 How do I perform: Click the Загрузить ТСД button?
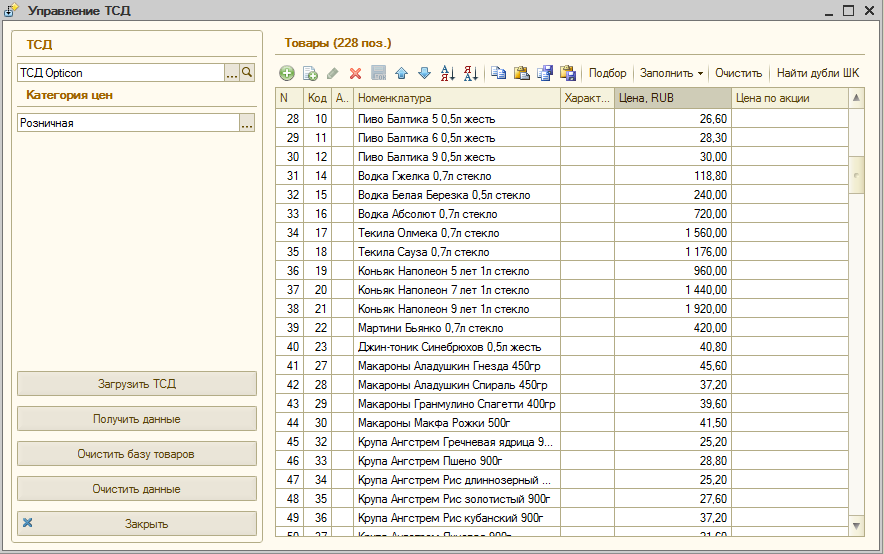pyautogui.click(x=137, y=384)
